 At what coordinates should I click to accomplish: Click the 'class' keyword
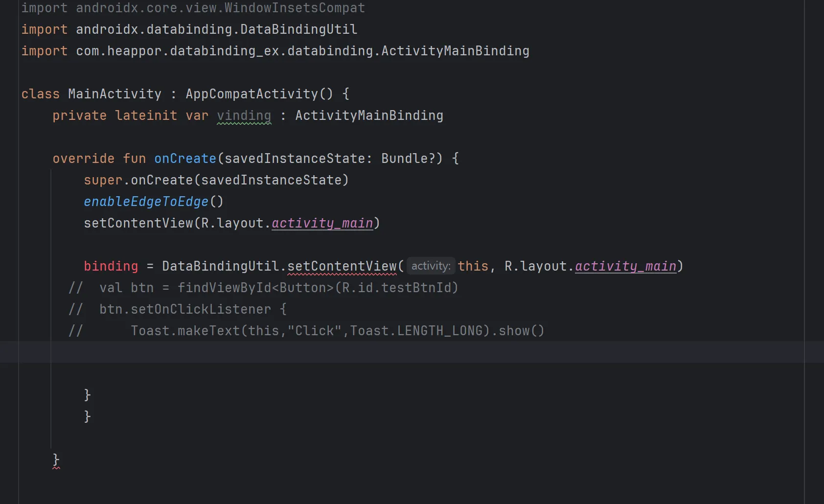click(41, 94)
